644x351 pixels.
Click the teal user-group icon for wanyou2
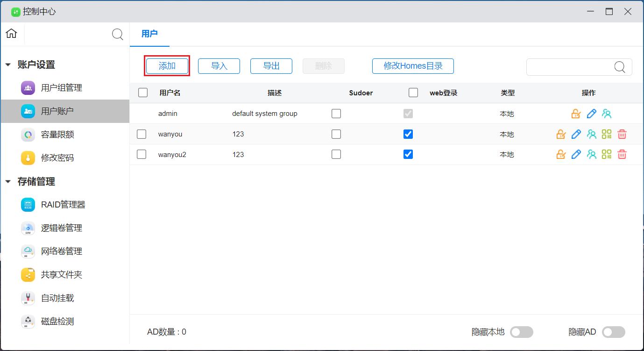pos(591,154)
